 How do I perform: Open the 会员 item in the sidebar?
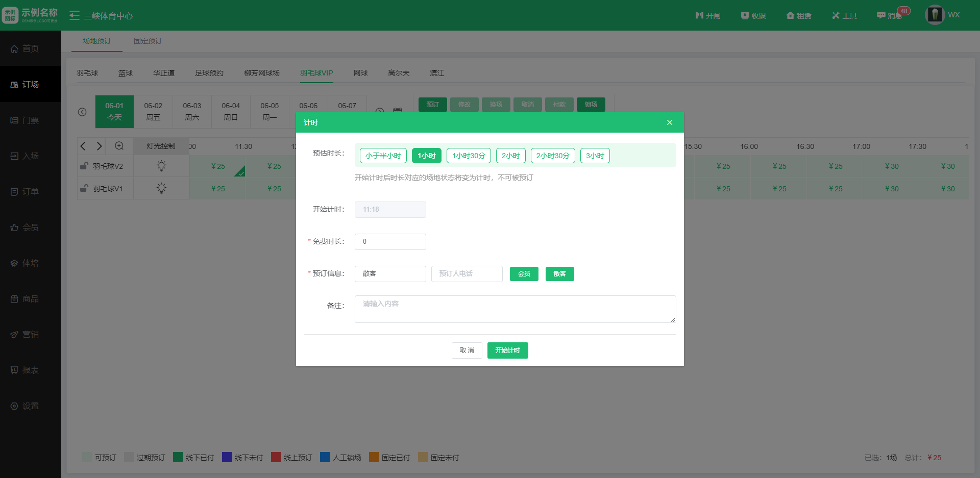point(30,228)
